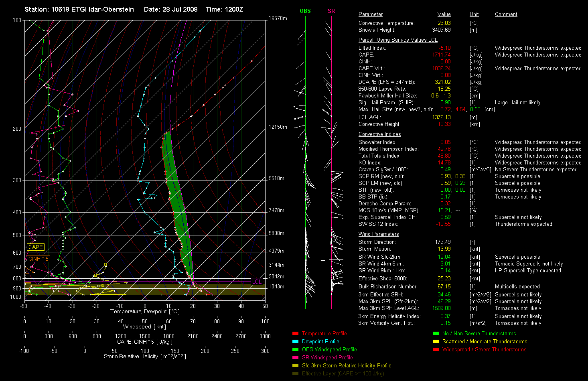Click the Effective Layer legend text
This screenshot has width=588, height=381.
pyautogui.click(x=343, y=373)
